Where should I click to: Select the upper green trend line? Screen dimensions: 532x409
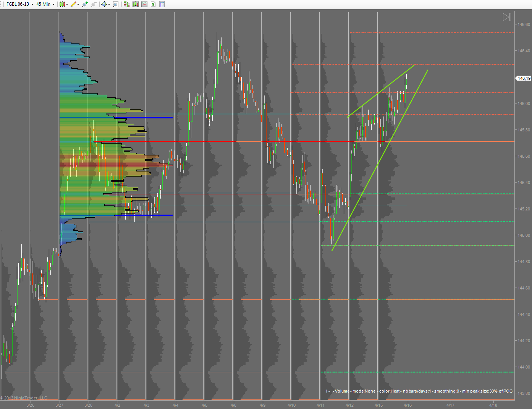[x=381, y=91]
